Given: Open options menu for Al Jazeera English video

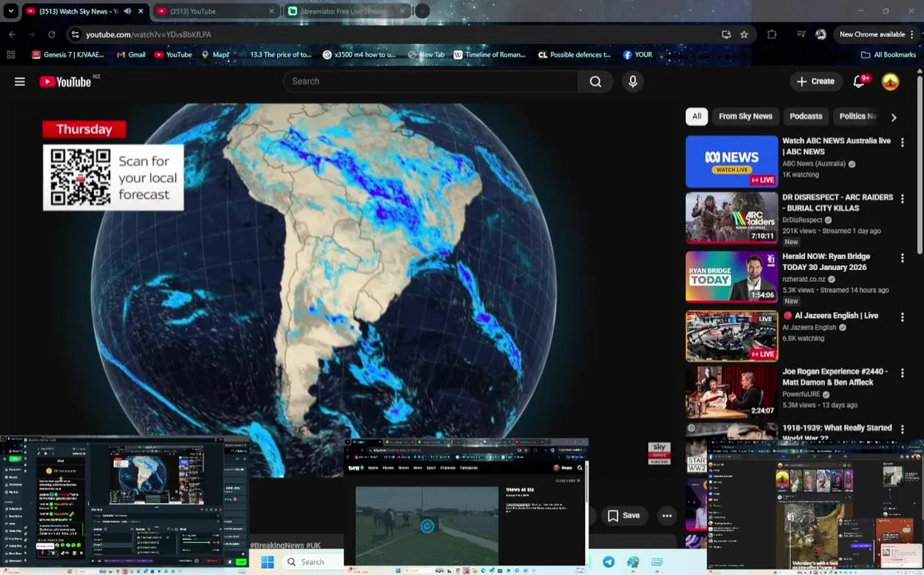Looking at the screenshot, I should pos(902,317).
